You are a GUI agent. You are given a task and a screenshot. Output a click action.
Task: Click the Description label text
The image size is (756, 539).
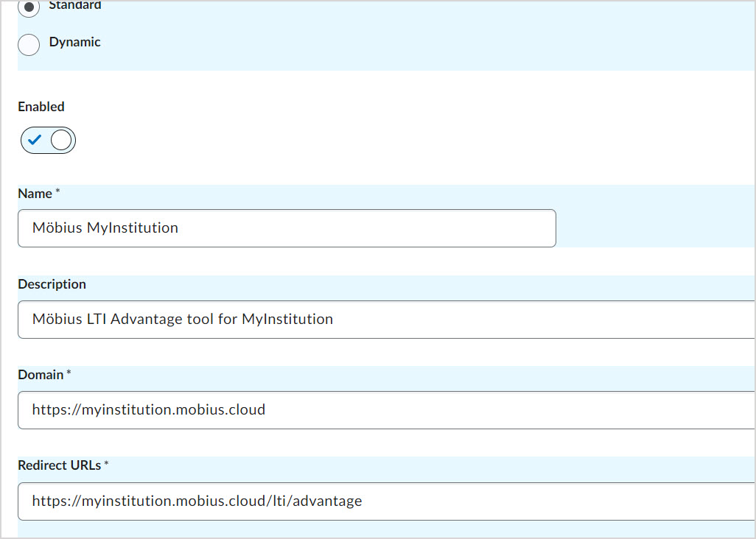(52, 284)
